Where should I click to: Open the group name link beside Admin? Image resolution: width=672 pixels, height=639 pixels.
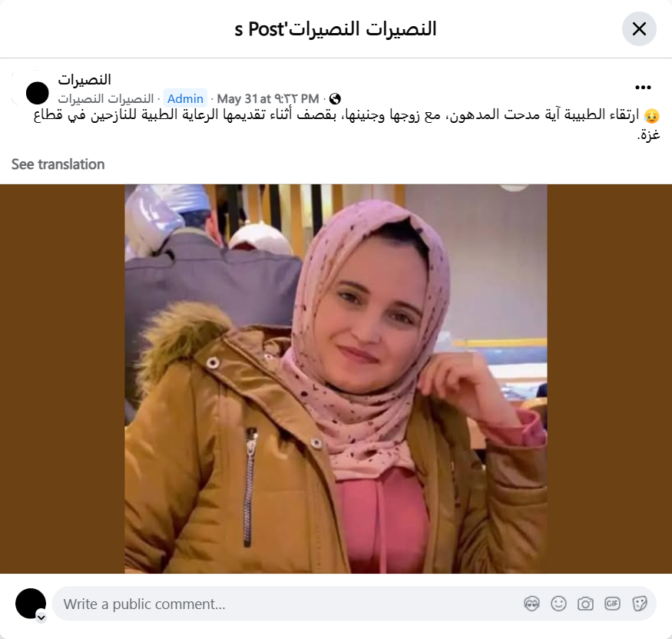point(106,99)
